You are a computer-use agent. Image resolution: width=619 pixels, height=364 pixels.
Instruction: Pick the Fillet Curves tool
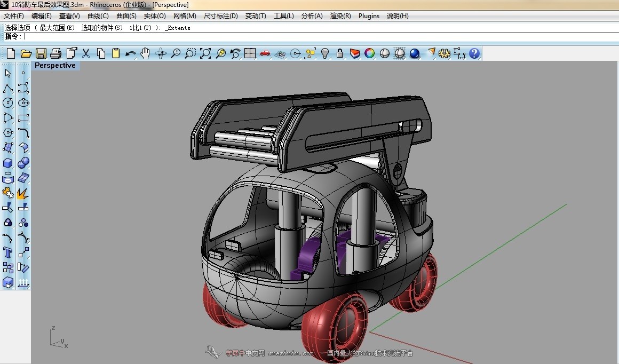click(23, 133)
